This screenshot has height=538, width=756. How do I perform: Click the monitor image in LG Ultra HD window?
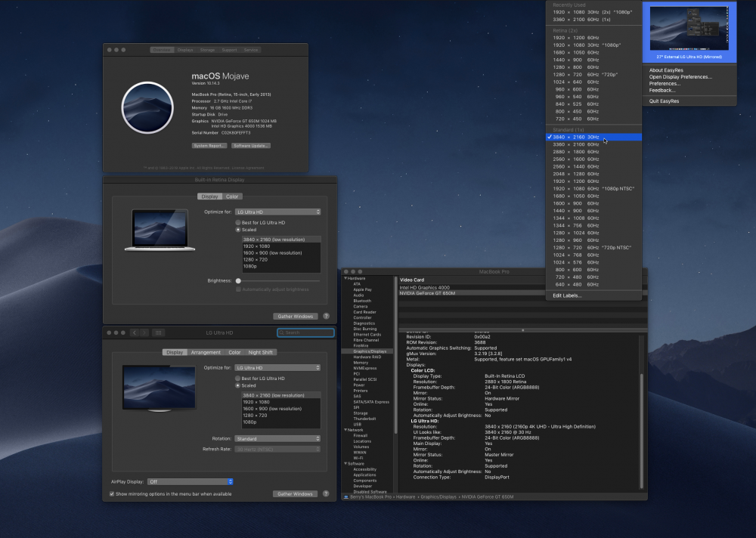(x=159, y=388)
